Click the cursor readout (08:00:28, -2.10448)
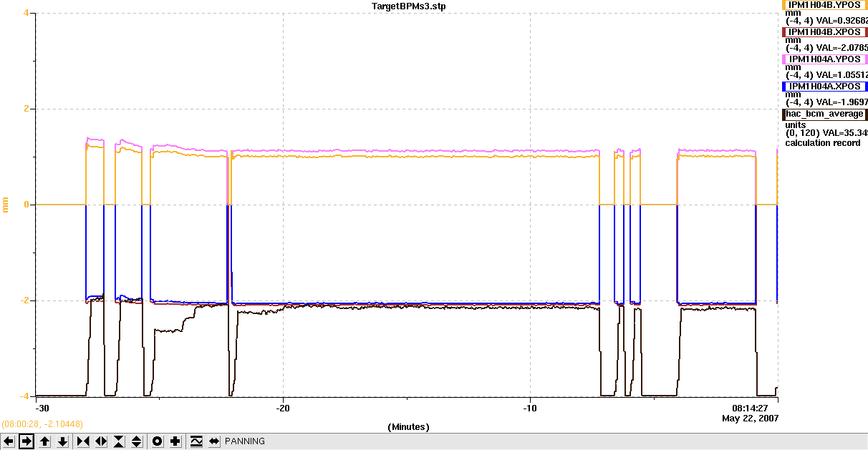This screenshot has width=868, height=450. (42, 425)
